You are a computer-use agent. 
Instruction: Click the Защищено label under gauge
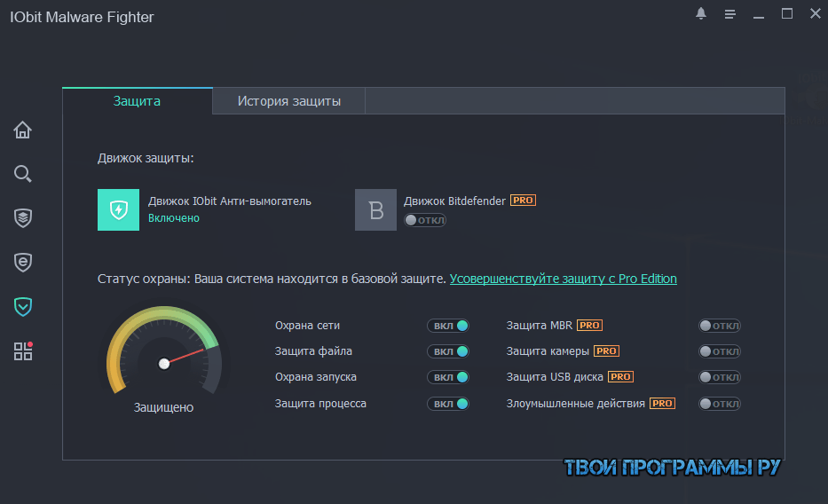163,407
